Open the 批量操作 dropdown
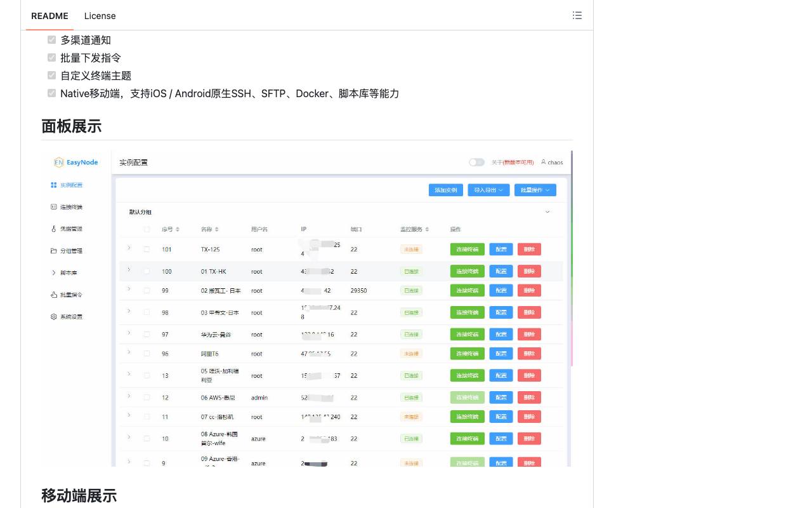Screen dimensions: 812x508 coord(535,190)
